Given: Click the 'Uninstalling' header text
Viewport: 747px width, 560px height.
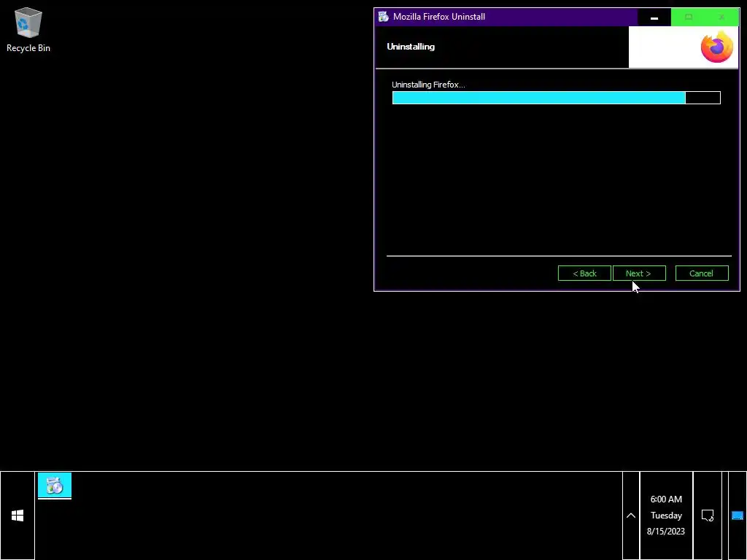Looking at the screenshot, I should [x=411, y=47].
